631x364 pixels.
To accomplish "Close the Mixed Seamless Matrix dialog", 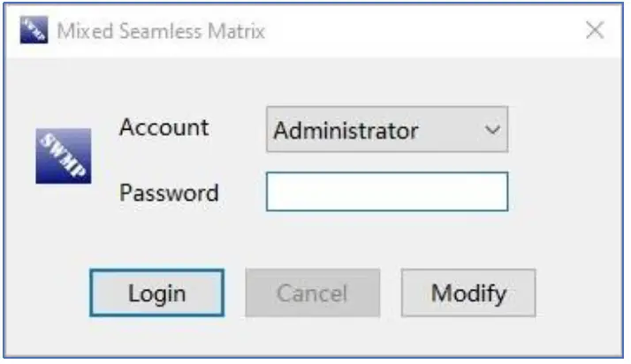I will tap(595, 31).
